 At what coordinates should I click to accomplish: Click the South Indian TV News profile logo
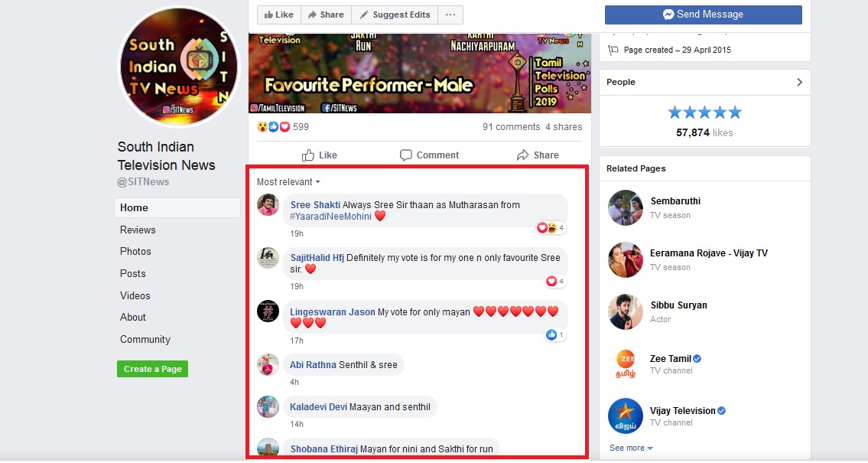click(179, 67)
